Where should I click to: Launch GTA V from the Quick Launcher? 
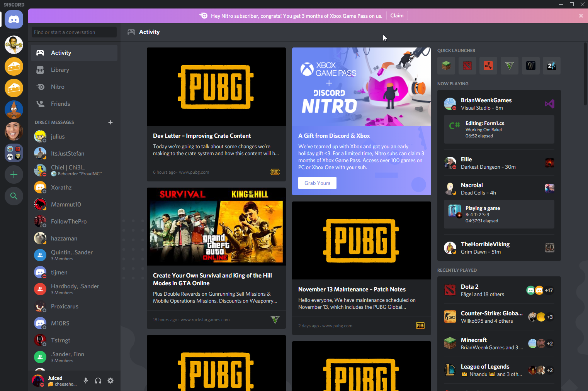point(510,66)
